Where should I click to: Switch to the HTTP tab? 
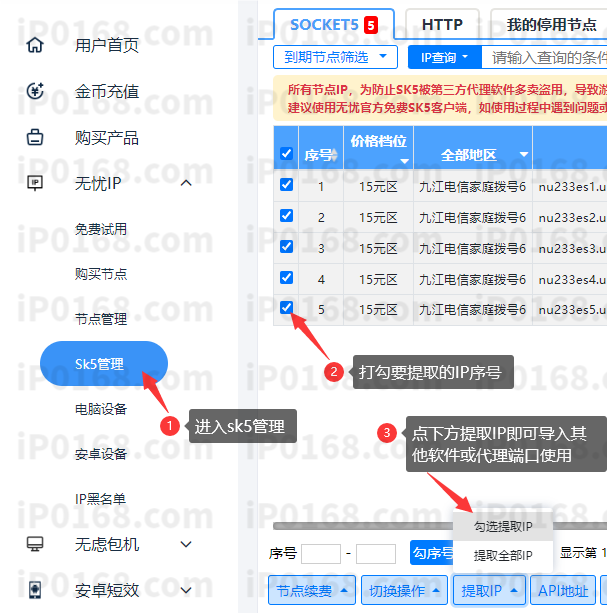coord(441,24)
